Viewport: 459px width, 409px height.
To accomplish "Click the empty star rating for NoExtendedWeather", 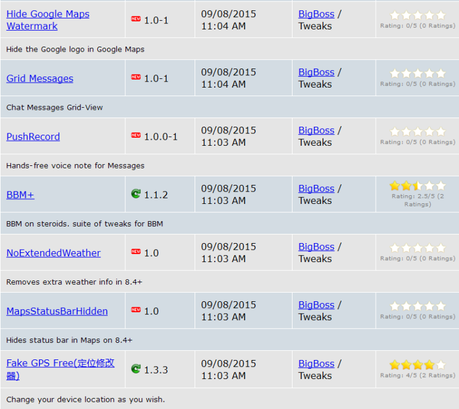I will point(417,248).
